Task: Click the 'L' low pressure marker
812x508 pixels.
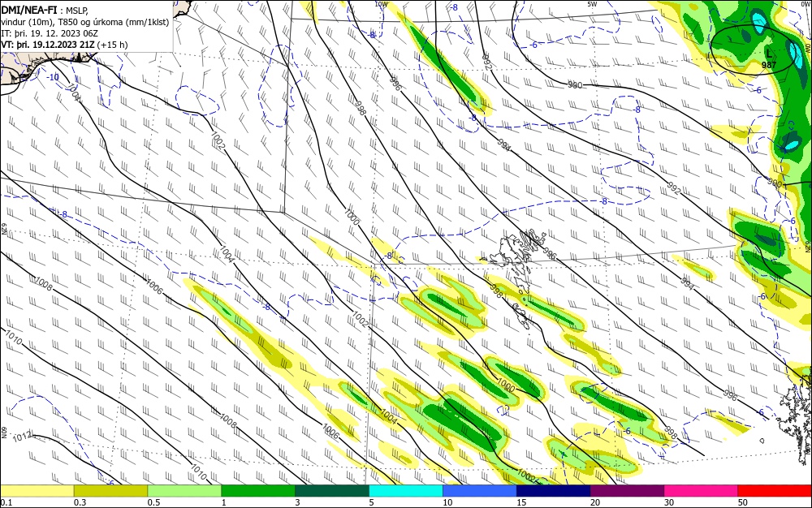Action: (769, 54)
